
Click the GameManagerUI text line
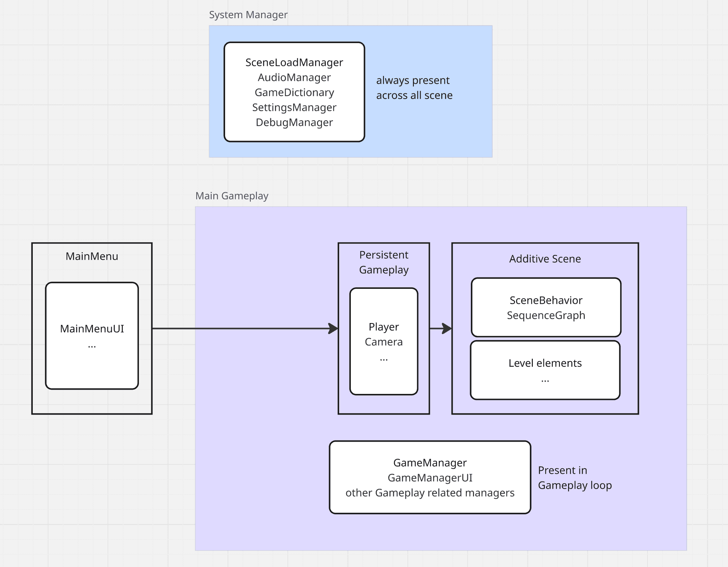point(430,478)
